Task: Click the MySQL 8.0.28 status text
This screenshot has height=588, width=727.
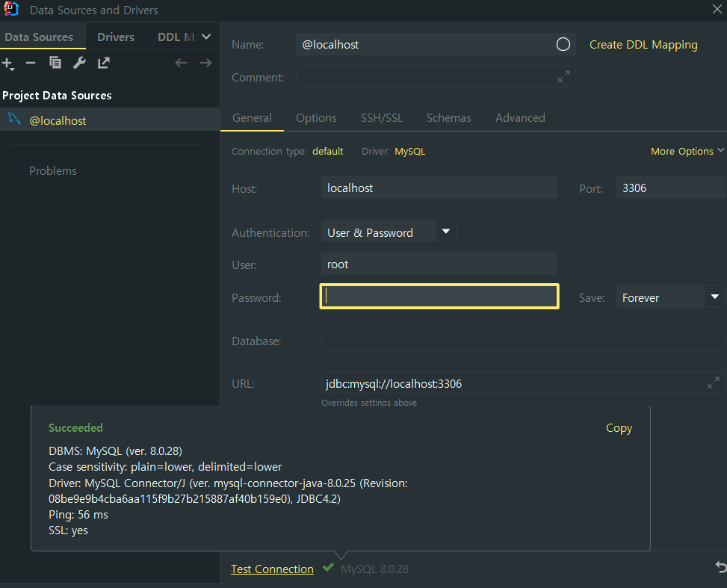Action: click(x=374, y=569)
